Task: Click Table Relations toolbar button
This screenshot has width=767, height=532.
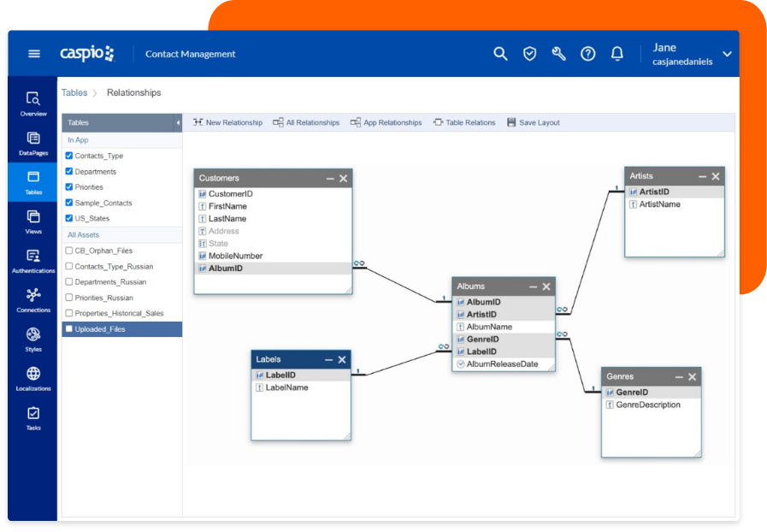Action: point(464,122)
